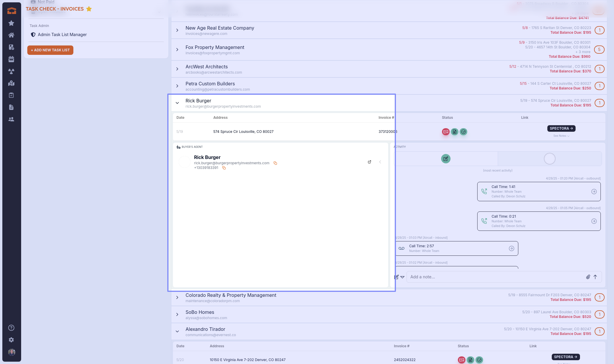
Task: Copy Rick Burger's phone number
Action: [x=224, y=168]
